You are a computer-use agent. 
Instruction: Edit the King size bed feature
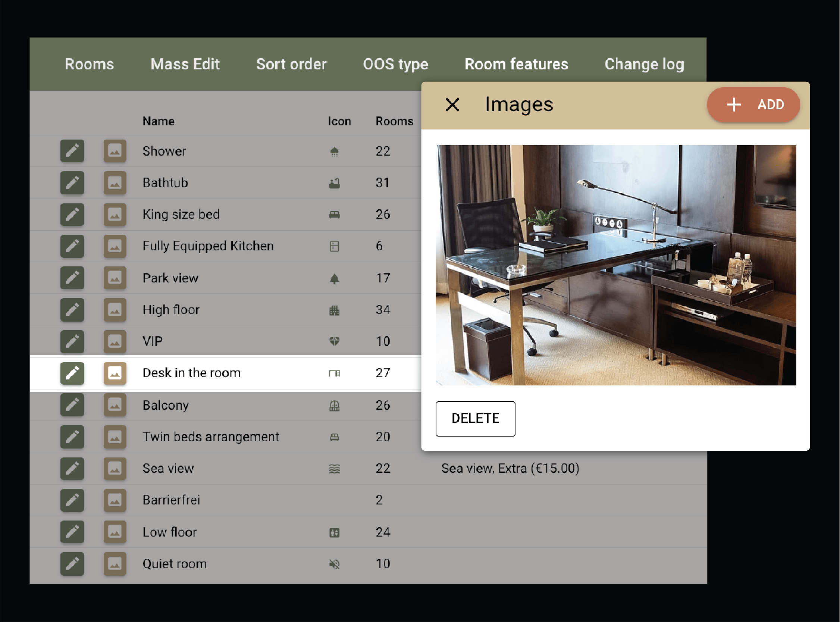[72, 215]
